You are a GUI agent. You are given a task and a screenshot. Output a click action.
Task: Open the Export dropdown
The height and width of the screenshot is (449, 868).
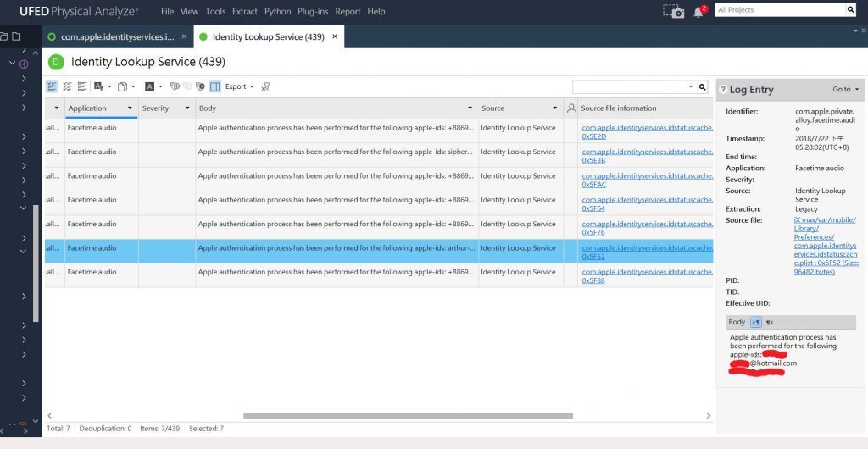(239, 86)
